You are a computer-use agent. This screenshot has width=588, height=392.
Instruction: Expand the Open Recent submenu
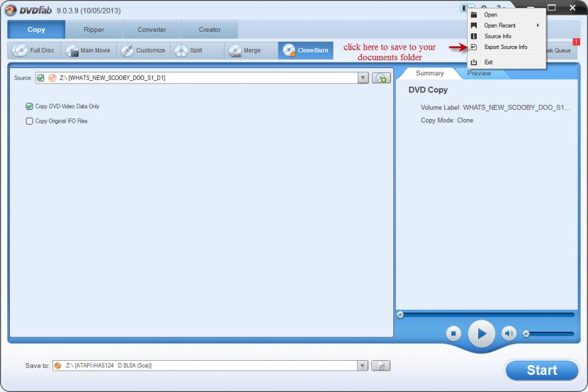coord(507,26)
